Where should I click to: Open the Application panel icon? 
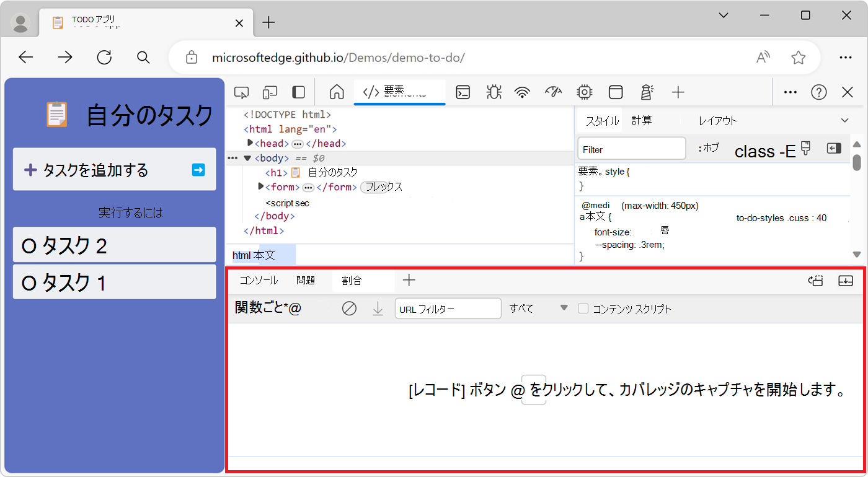tap(616, 92)
